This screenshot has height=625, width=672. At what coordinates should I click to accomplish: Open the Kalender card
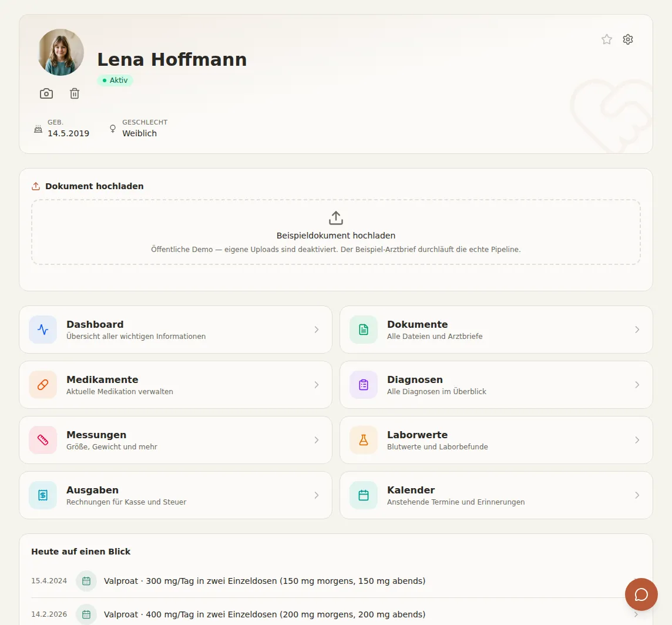point(496,496)
